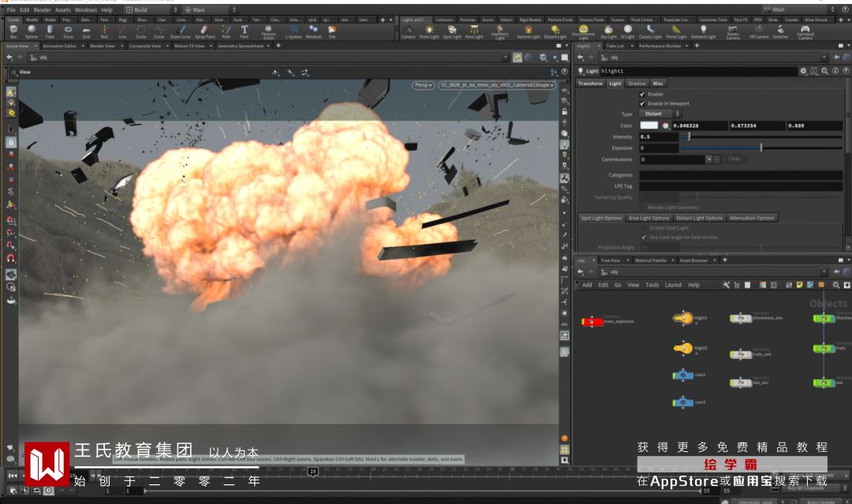Select the Curve shelf tool
The height and width of the screenshot is (504, 852).
[x=159, y=32]
